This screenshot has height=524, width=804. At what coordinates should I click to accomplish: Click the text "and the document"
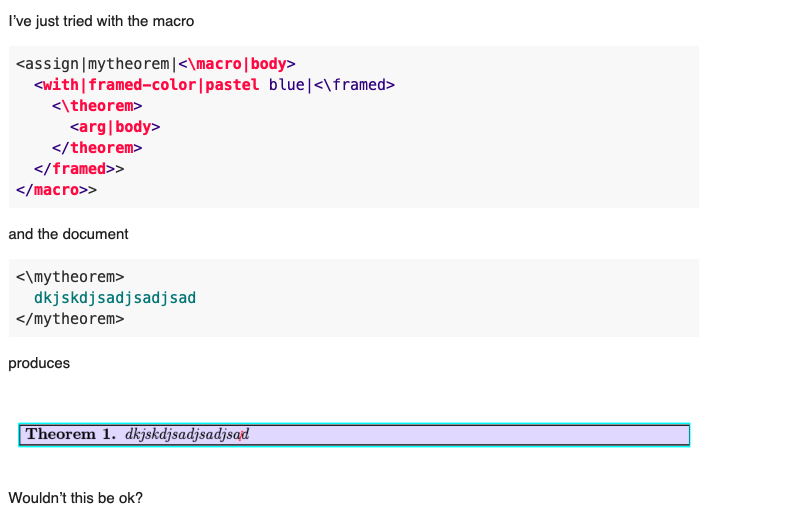(68, 234)
